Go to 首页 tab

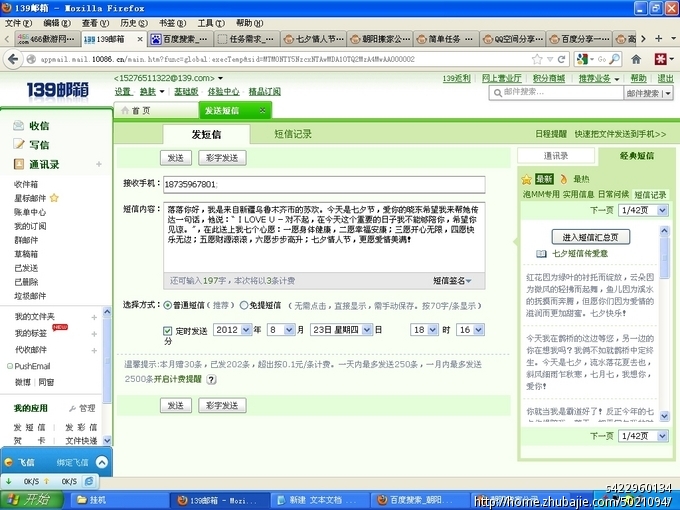(156, 111)
